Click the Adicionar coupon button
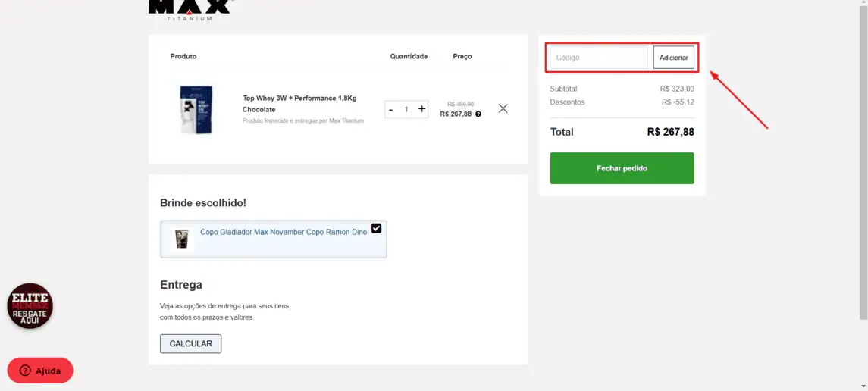 (x=674, y=58)
